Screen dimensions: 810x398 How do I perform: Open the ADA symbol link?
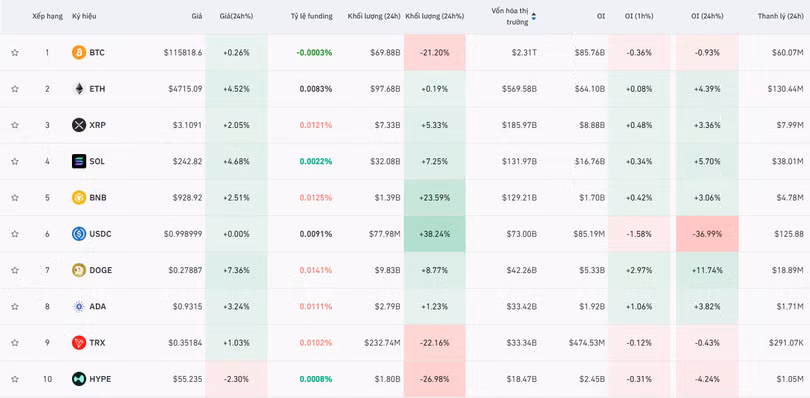[x=98, y=307]
